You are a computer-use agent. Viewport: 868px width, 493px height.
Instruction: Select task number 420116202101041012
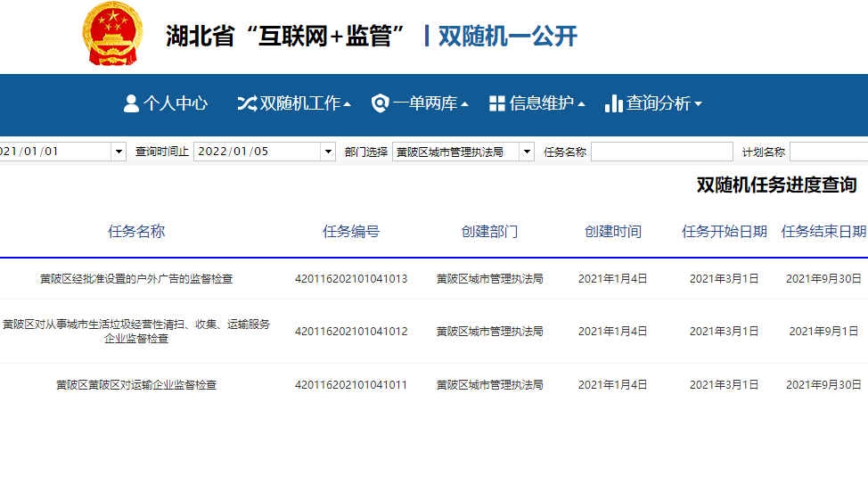(x=350, y=332)
